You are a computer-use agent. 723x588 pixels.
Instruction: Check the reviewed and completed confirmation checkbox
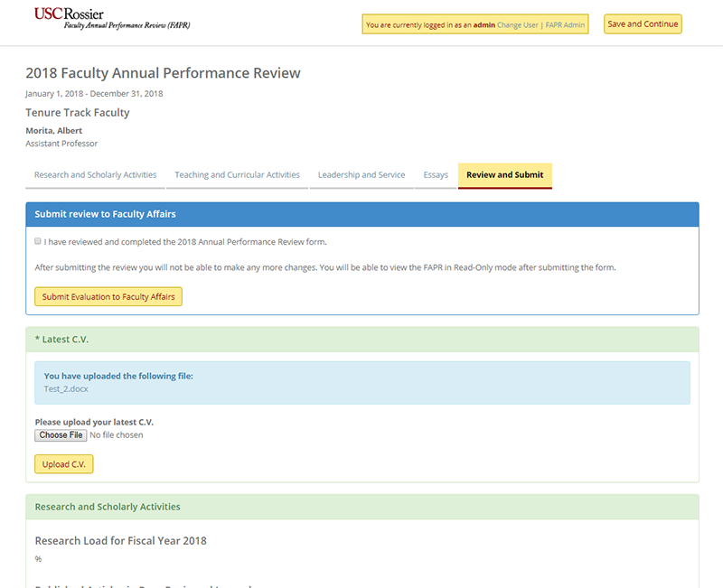pyautogui.click(x=38, y=242)
